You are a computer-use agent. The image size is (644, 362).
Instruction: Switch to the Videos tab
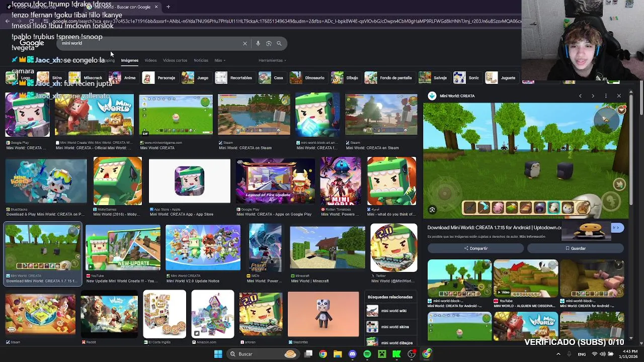pos(150,60)
